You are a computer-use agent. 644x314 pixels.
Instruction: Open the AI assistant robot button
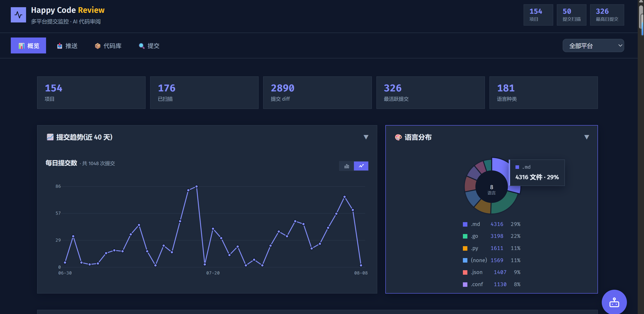click(x=614, y=302)
